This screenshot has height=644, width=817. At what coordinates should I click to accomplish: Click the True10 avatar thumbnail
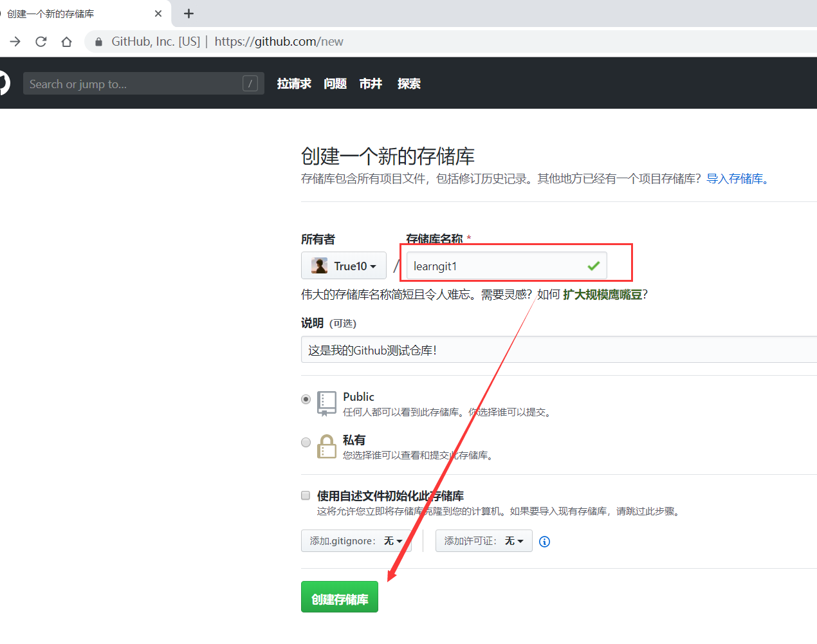point(319,266)
